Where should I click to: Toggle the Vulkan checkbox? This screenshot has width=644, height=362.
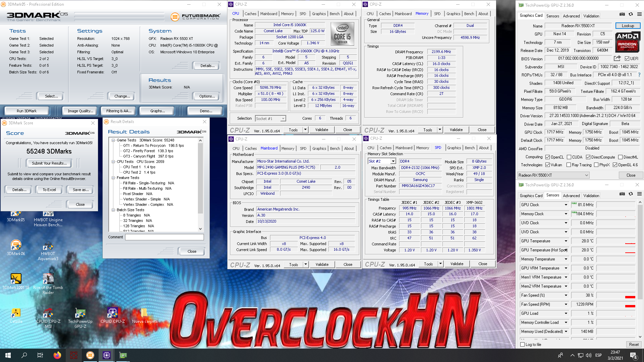point(547,165)
